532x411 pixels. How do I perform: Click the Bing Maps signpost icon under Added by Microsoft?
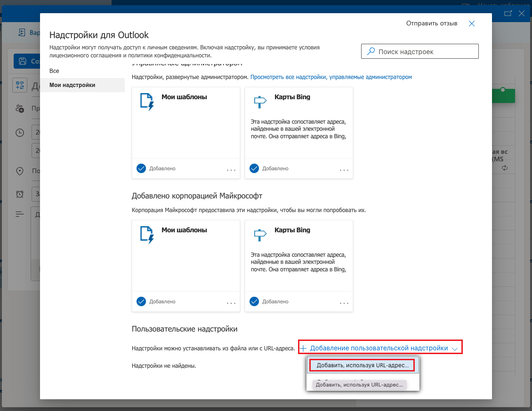point(260,235)
